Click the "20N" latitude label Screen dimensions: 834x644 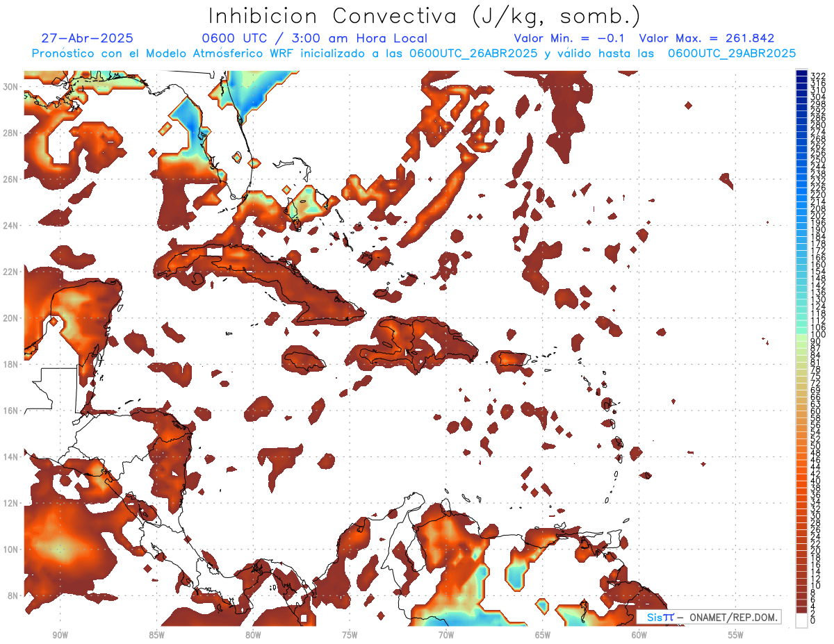pos(10,318)
